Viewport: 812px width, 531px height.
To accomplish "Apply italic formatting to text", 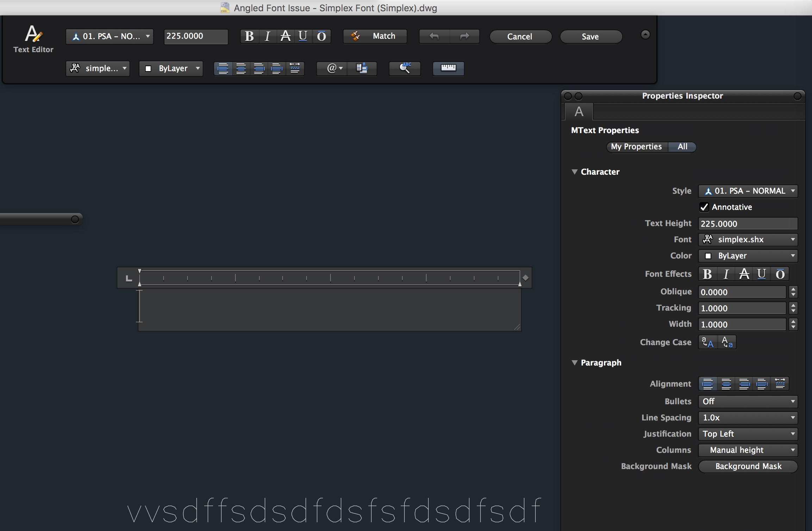I will pyautogui.click(x=267, y=36).
